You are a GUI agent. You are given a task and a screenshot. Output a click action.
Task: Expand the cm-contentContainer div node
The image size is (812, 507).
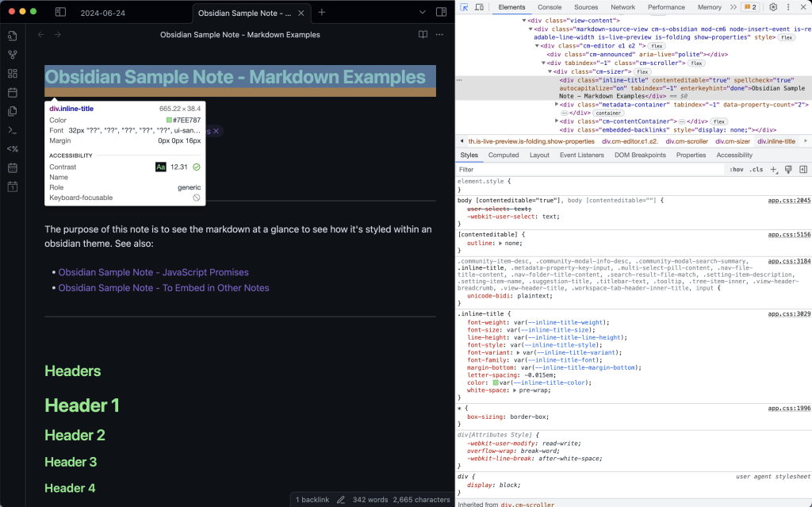click(x=557, y=121)
